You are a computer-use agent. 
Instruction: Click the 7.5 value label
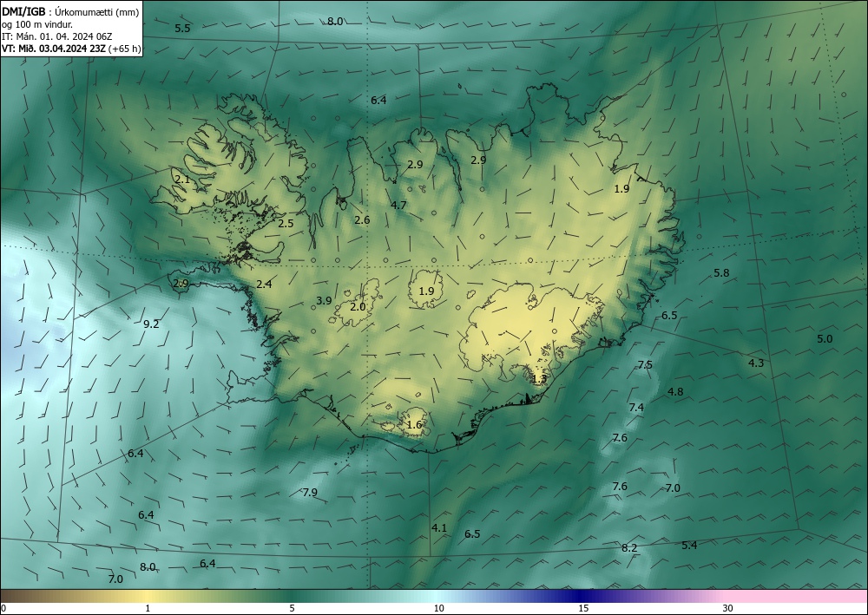[645, 364]
